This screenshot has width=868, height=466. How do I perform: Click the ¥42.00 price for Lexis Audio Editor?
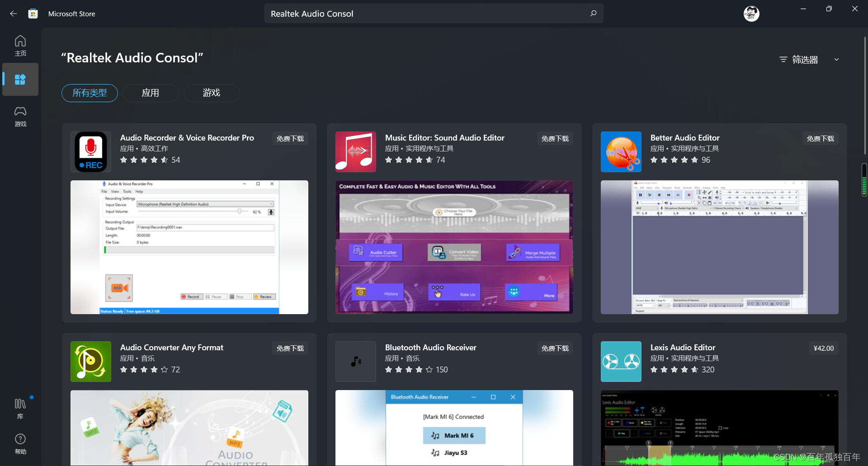[824, 348]
